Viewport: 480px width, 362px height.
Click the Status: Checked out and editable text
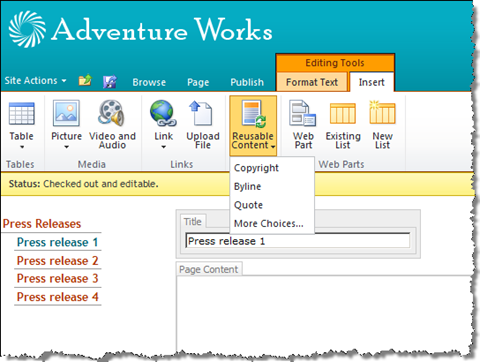click(x=83, y=184)
